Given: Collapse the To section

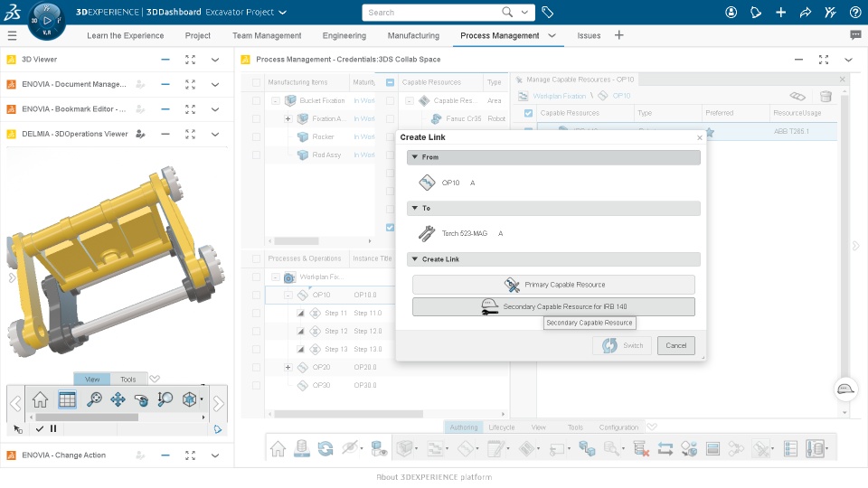Looking at the screenshot, I should pos(415,208).
